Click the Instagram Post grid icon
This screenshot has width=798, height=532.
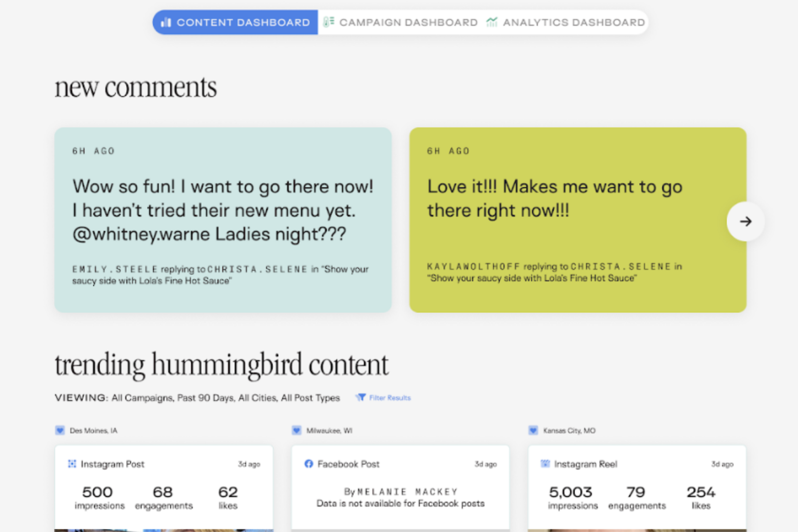72,464
